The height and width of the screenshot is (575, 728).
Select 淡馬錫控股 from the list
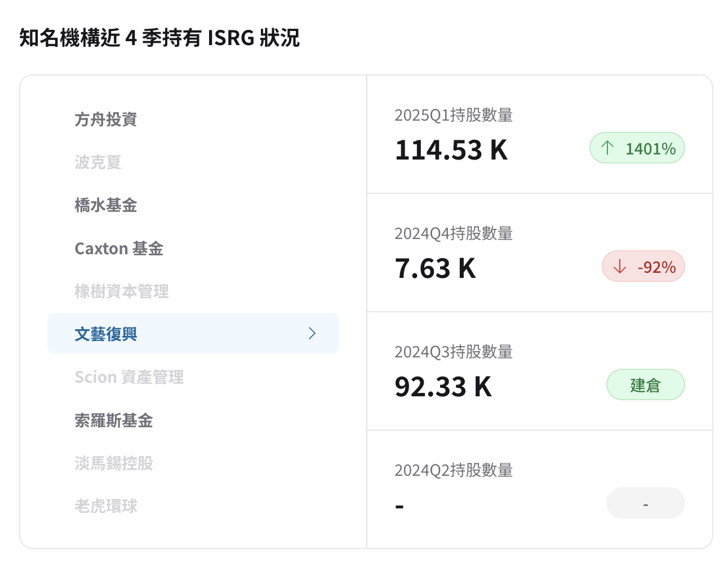[x=114, y=463]
